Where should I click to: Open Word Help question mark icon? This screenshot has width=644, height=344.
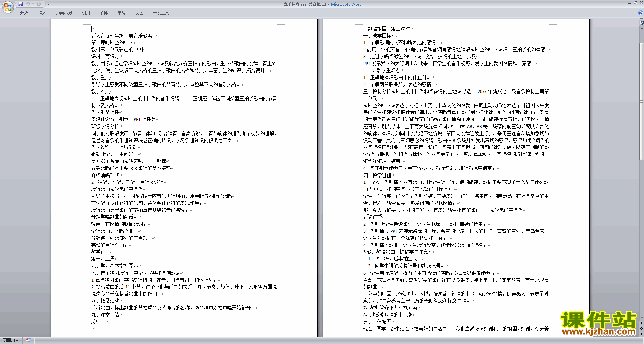(x=641, y=13)
